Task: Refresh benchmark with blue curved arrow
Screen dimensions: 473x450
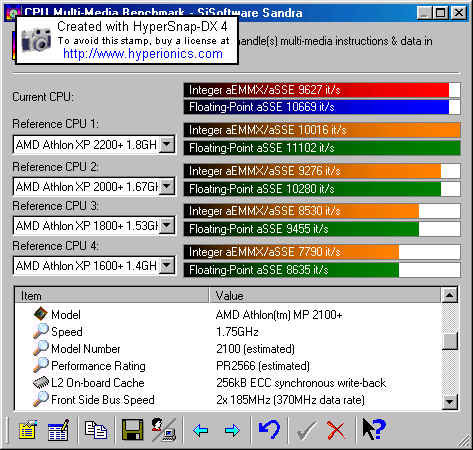Action: [x=269, y=430]
